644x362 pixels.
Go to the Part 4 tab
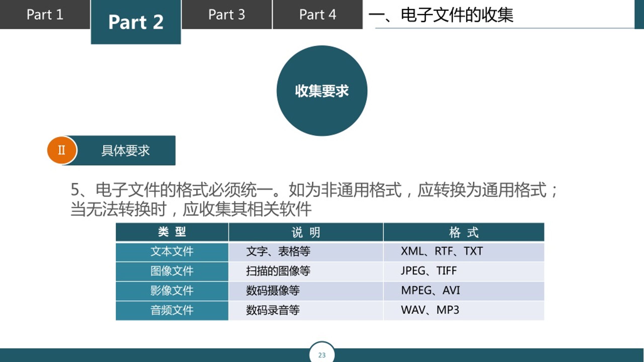[x=318, y=14]
